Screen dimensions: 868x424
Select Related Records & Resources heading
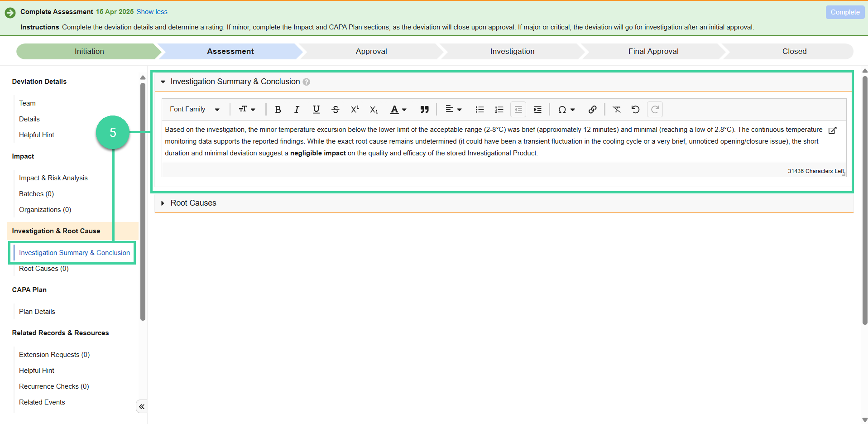(61, 333)
